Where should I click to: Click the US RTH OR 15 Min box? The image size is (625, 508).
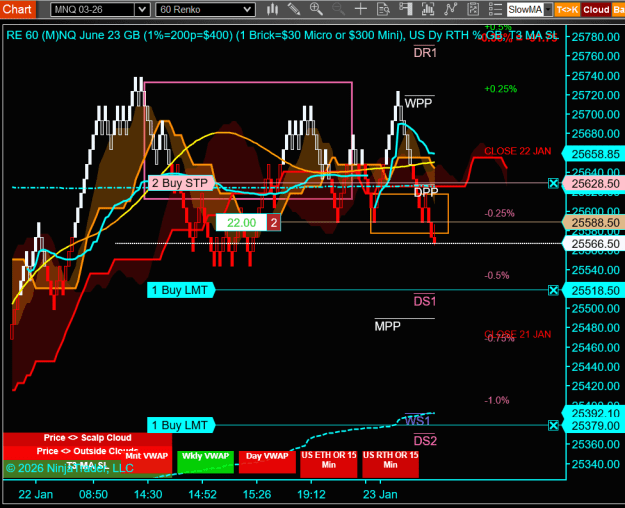pos(390,463)
